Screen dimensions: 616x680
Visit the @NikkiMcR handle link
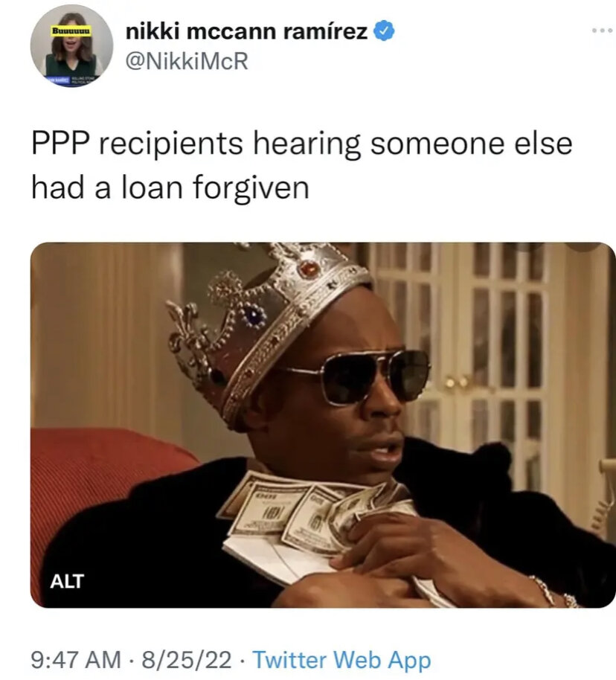[x=187, y=61]
